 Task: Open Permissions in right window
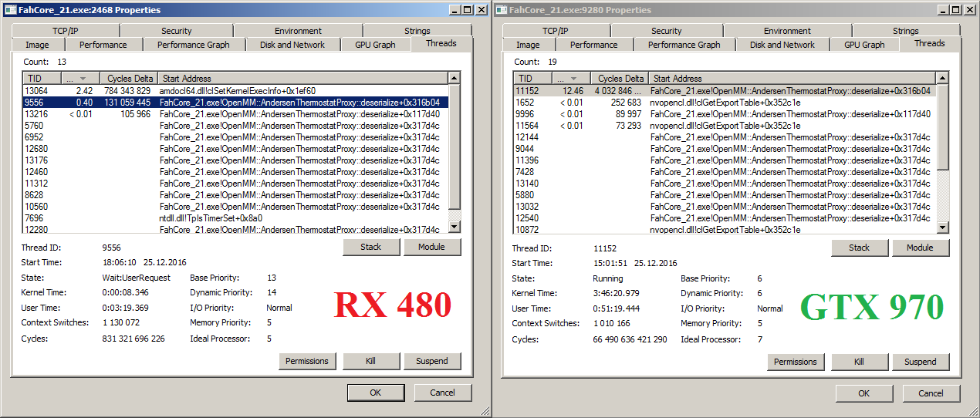(x=796, y=362)
